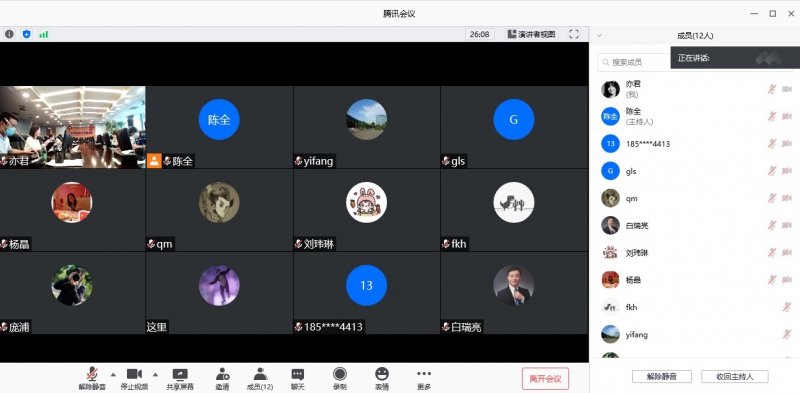Image resolution: width=800 pixels, height=393 pixels.
Task: Open the blue security shield icon
Action: (x=27, y=34)
